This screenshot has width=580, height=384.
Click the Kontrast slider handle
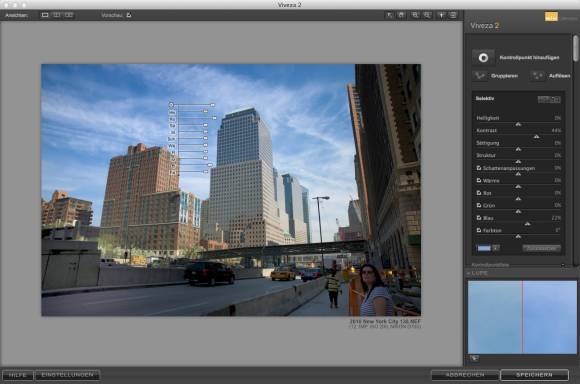[x=536, y=137]
